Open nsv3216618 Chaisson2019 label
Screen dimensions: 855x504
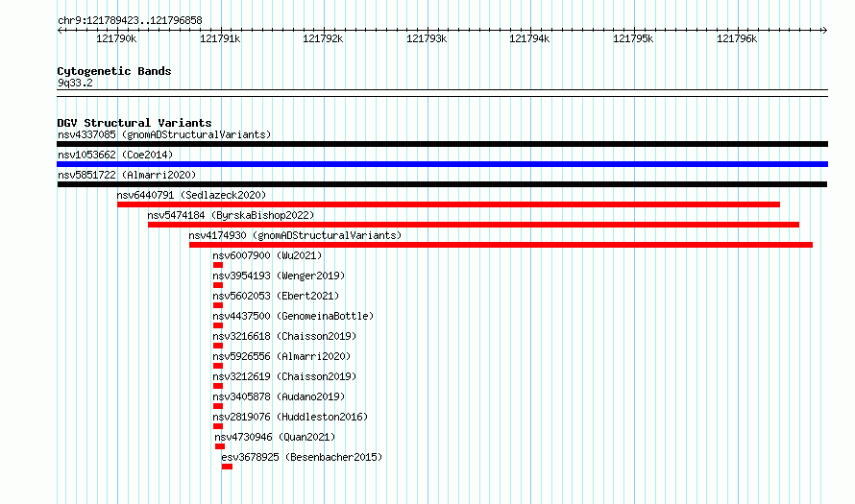tap(284, 336)
